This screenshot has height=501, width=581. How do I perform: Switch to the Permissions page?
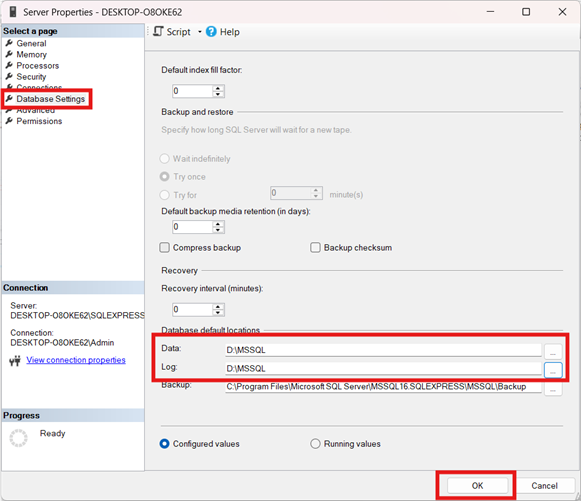[39, 121]
